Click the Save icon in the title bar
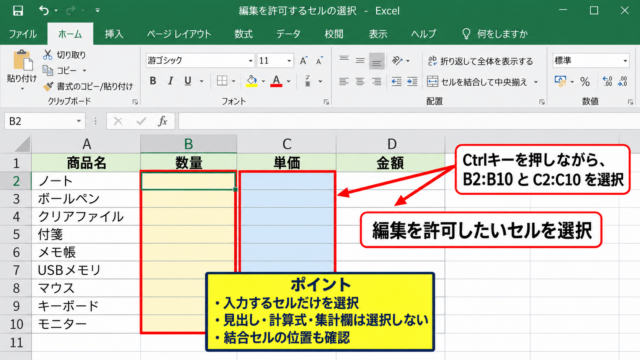This screenshot has width=640, height=360. 18,11
